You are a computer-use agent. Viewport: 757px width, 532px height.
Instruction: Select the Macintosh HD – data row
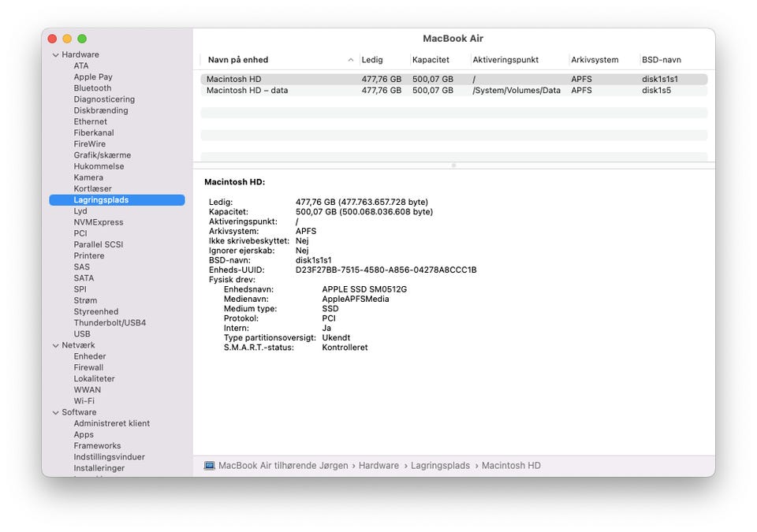pos(247,91)
